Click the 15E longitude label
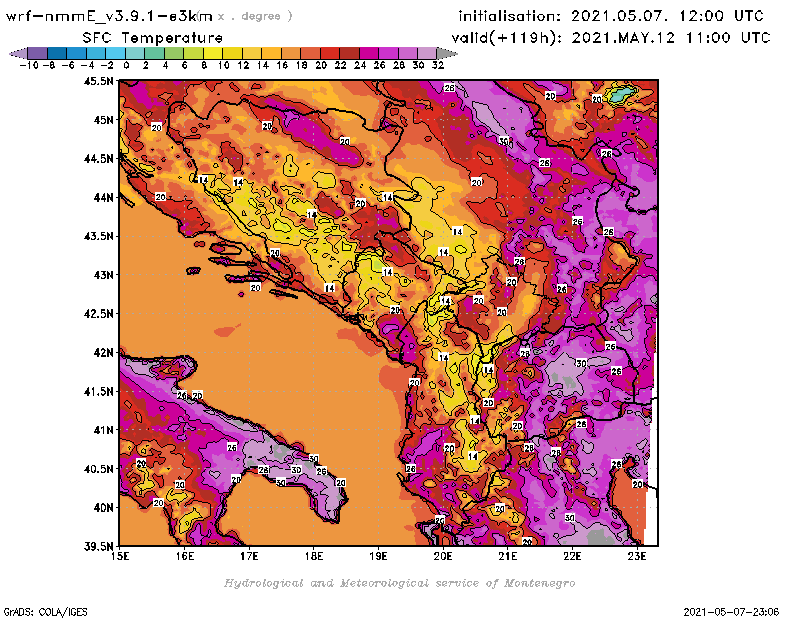The image size is (800, 618). 120,556
